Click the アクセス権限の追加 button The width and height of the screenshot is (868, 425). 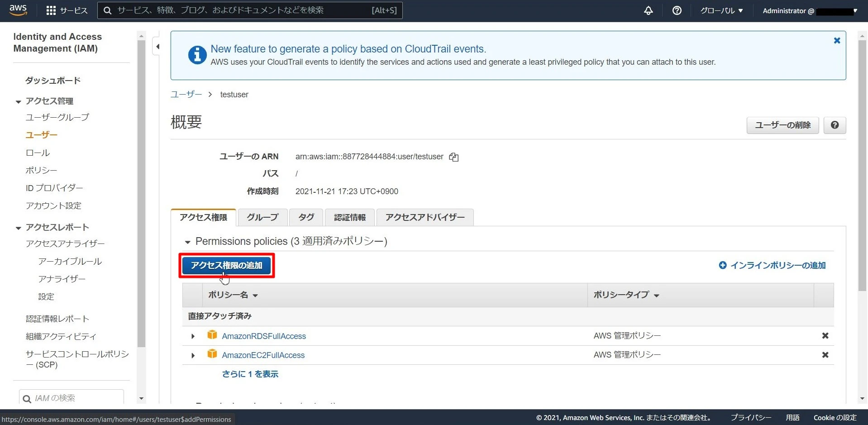227,265
